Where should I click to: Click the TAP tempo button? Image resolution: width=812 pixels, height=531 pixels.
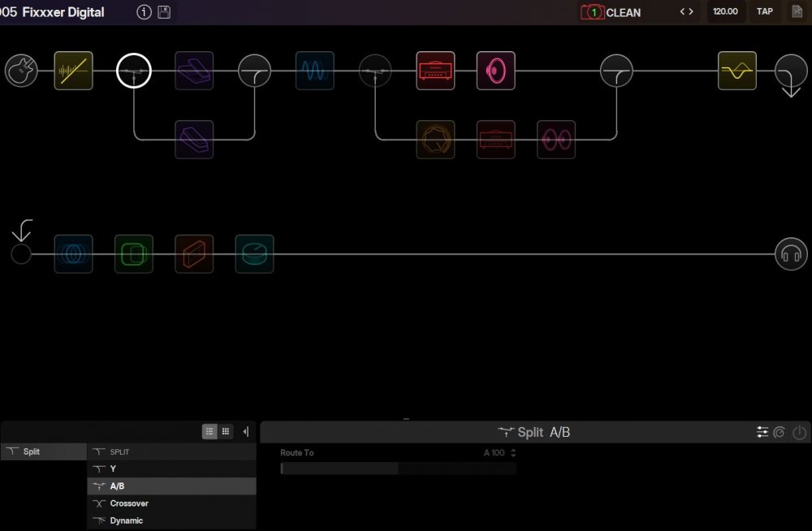765,11
